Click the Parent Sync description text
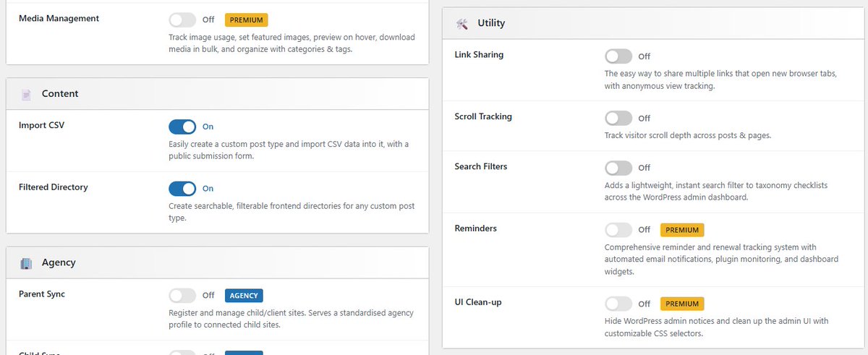868x355 pixels. point(291,319)
